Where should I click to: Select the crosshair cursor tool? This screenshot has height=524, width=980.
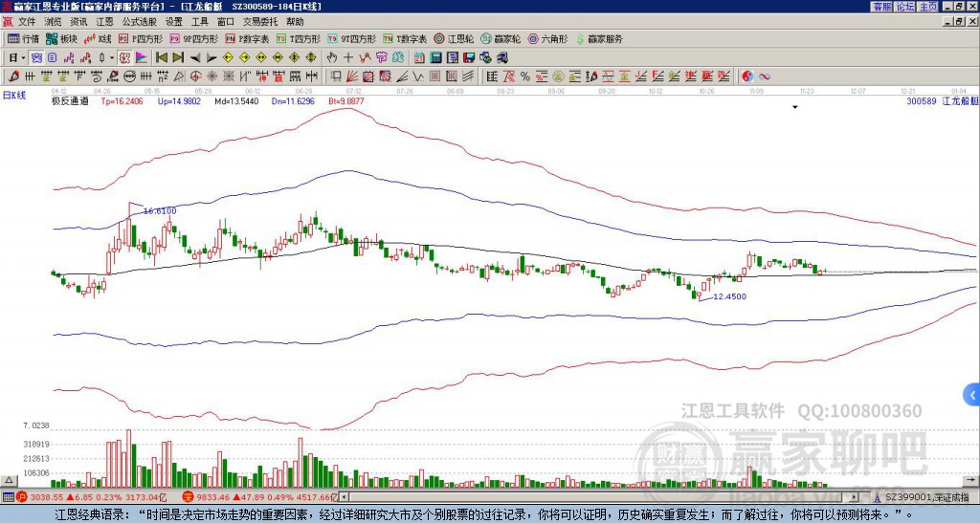tap(348, 57)
